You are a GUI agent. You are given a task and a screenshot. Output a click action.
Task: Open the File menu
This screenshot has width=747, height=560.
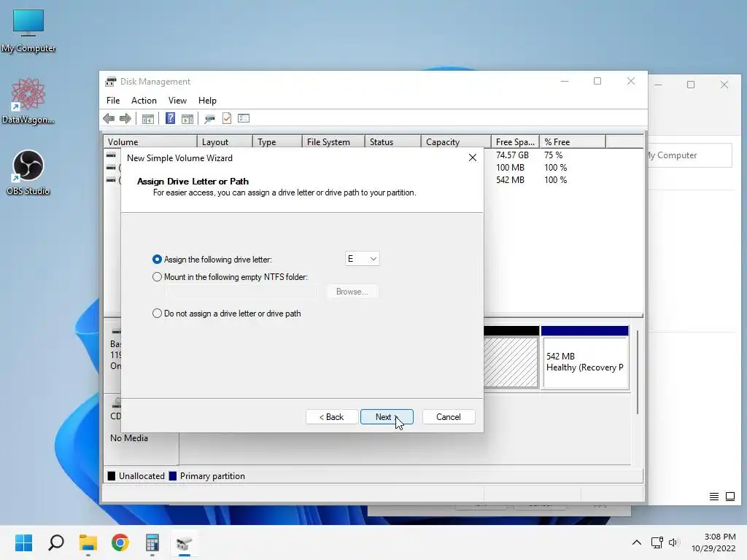pos(113,101)
